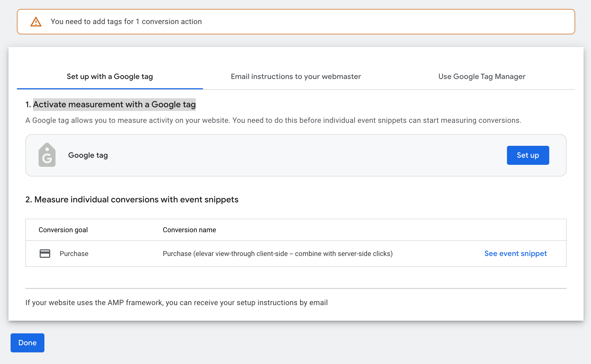
Task: Click the Google tag label
Action: [x=88, y=155]
